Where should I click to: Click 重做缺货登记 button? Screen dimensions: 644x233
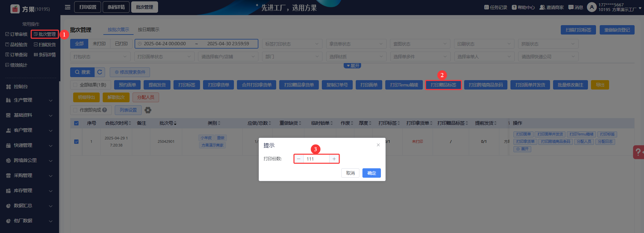click(x=617, y=30)
